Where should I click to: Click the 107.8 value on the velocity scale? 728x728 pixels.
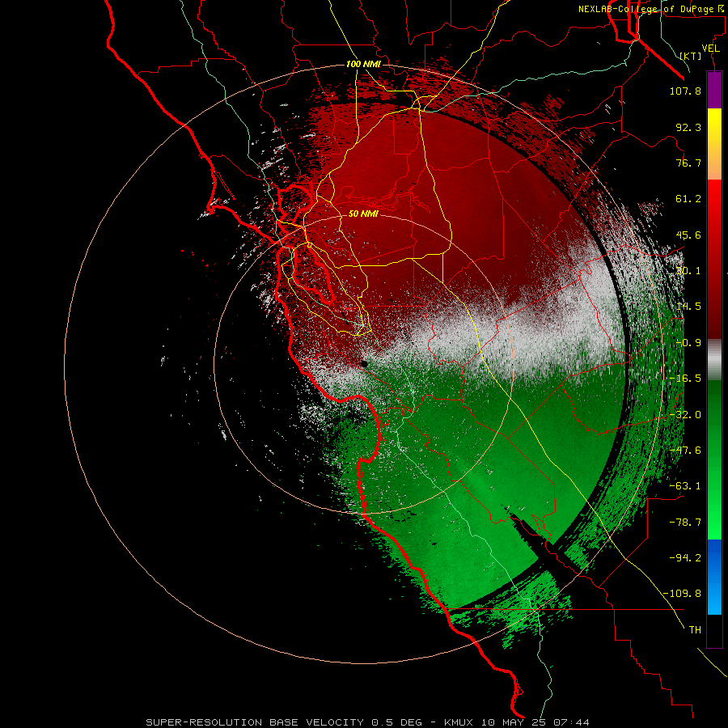tap(685, 91)
